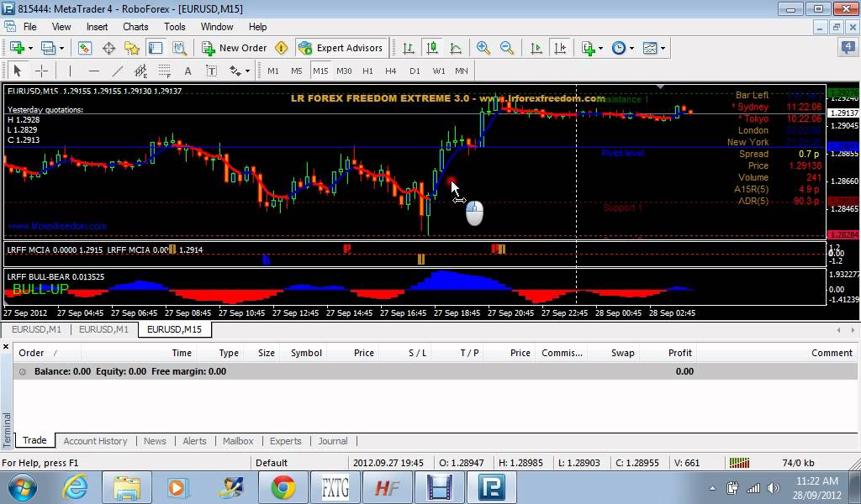861x504 pixels.
Task: Select the Fibonacci Retracement tool
Action: 164,71
